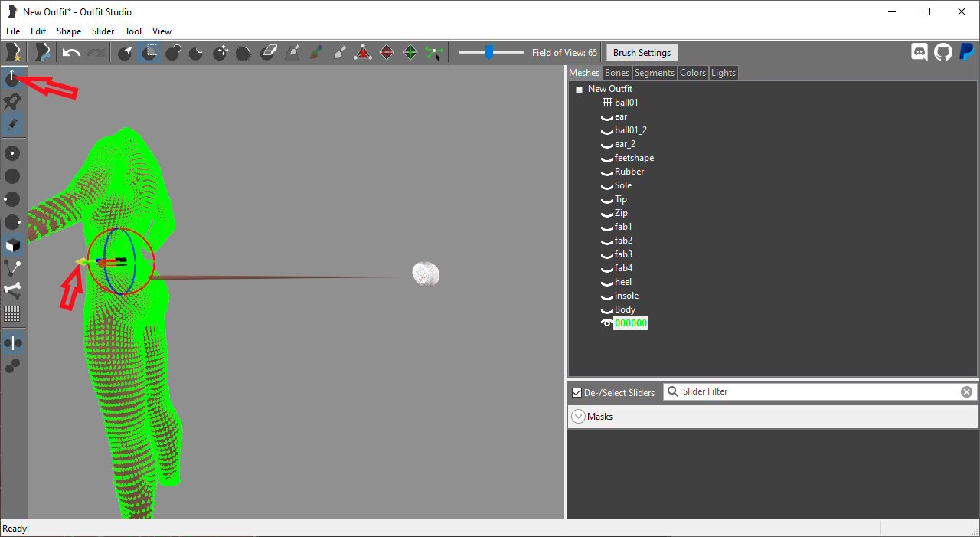Hide the Body mesh via its visibility icon
Image resolution: width=980 pixels, height=537 pixels.
pos(607,310)
